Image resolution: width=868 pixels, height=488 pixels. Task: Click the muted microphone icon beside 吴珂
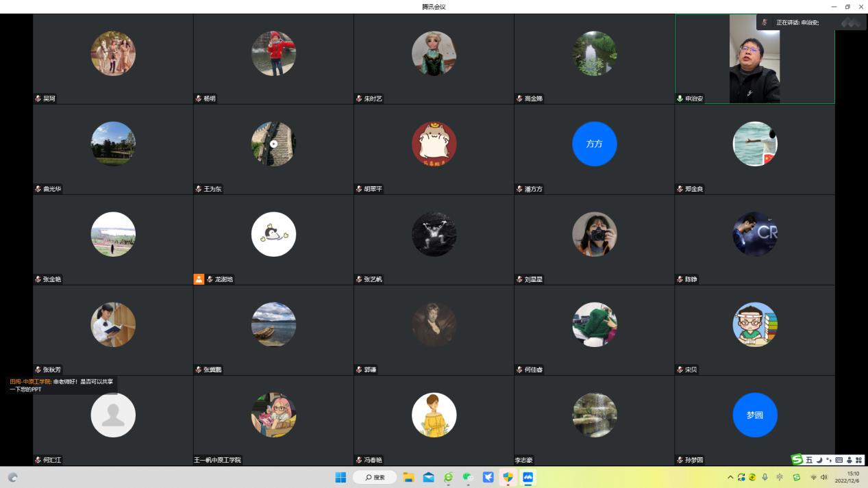click(x=38, y=99)
